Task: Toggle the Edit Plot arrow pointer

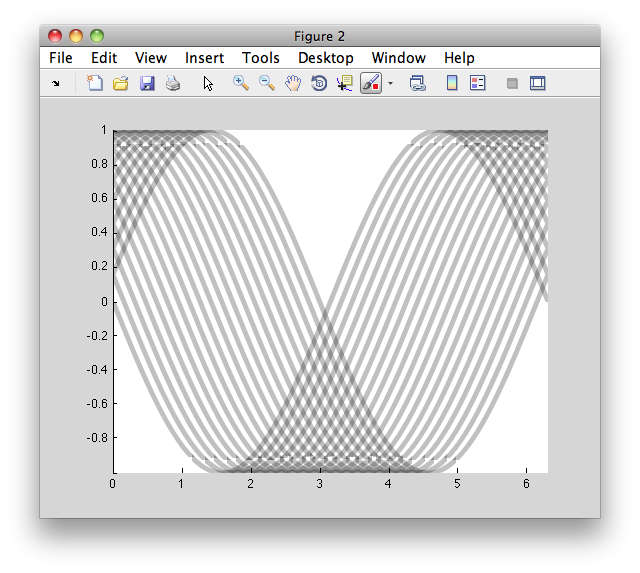Action: click(x=208, y=83)
